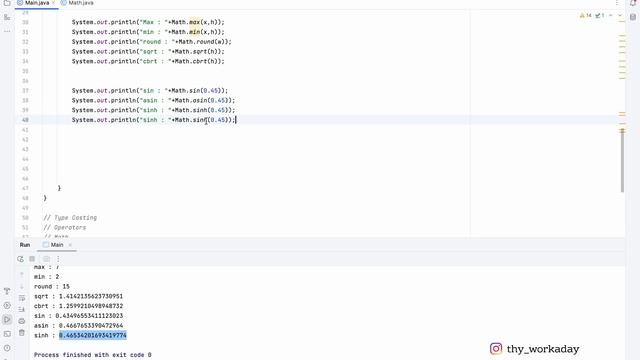Click the sqrt output line 1.4142135623730951
Screen dimensions: 640x360
(78, 296)
